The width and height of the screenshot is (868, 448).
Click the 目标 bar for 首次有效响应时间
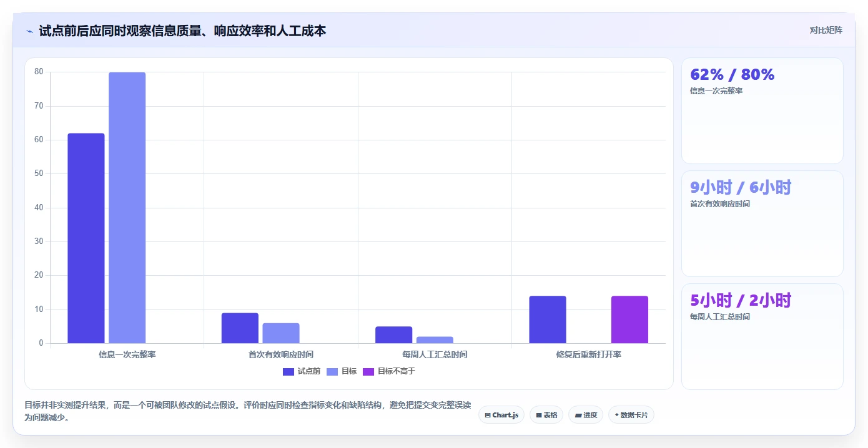tap(281, 333)
